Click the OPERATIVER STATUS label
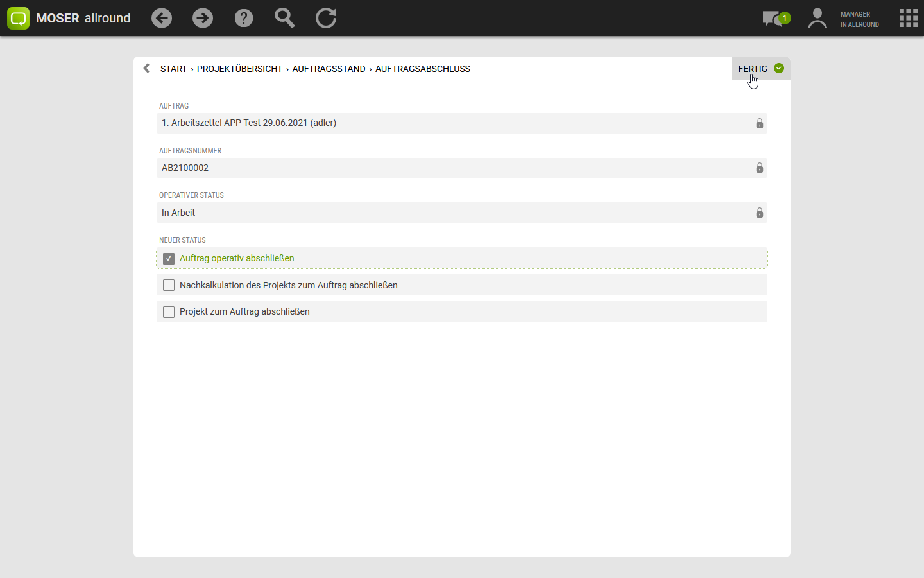924x578 pixels. click(x=191, y=195)
